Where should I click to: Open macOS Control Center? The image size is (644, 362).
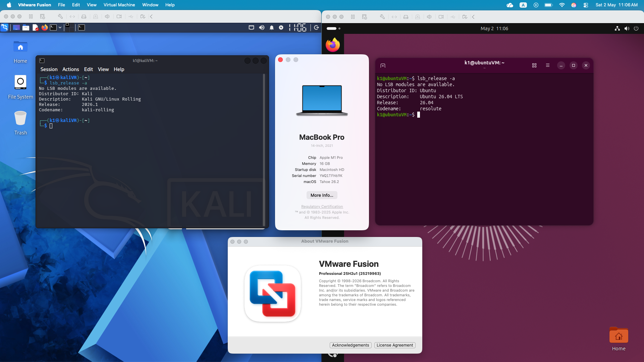point(586,5)
